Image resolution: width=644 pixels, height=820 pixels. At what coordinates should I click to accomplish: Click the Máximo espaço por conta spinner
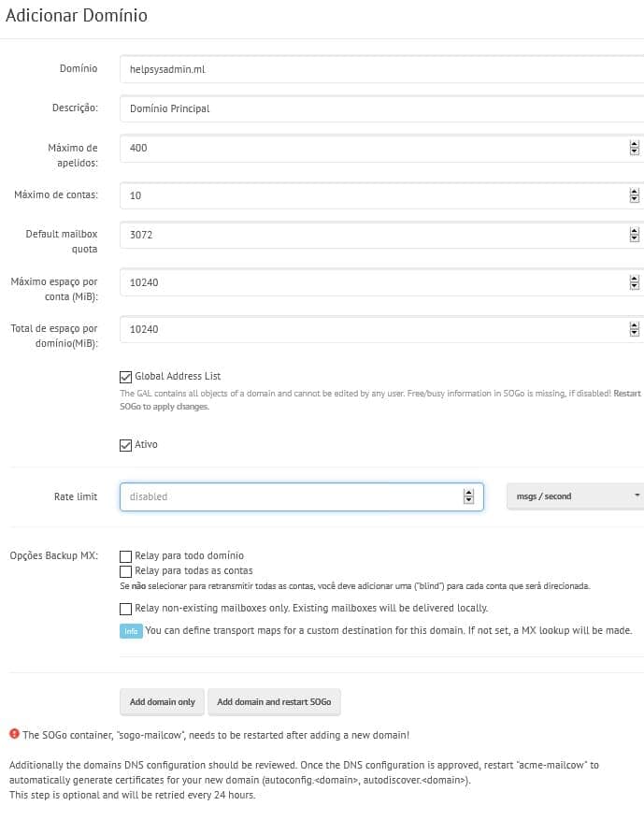click(634, 282)
